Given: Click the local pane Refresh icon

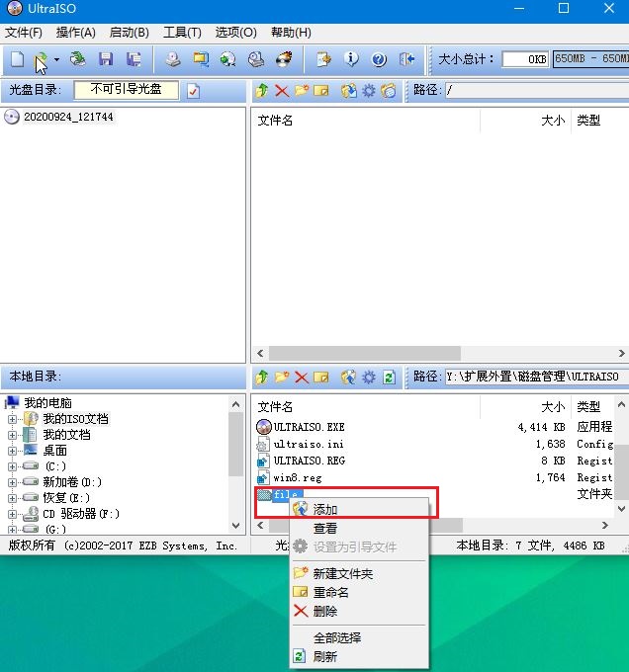Looking at the screenshot, I should [389, 378].
